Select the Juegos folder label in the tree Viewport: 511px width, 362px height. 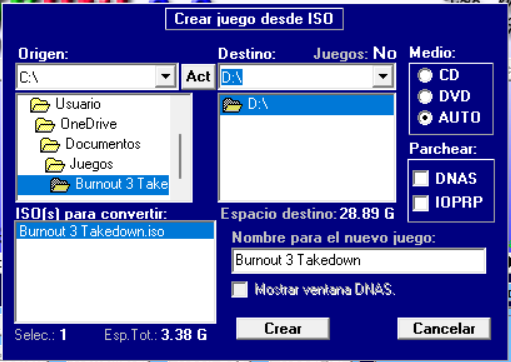pyautogui.click(x=91, y=164)
